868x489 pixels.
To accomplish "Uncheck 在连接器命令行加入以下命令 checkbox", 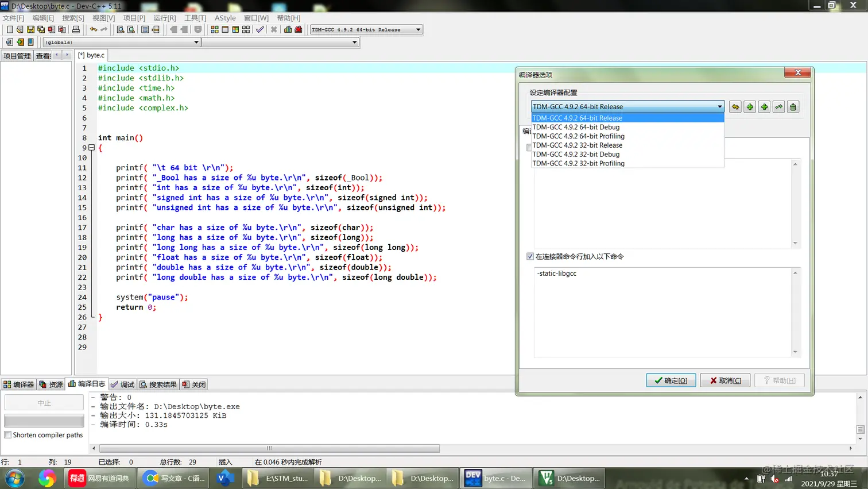I will coord(530,256).
